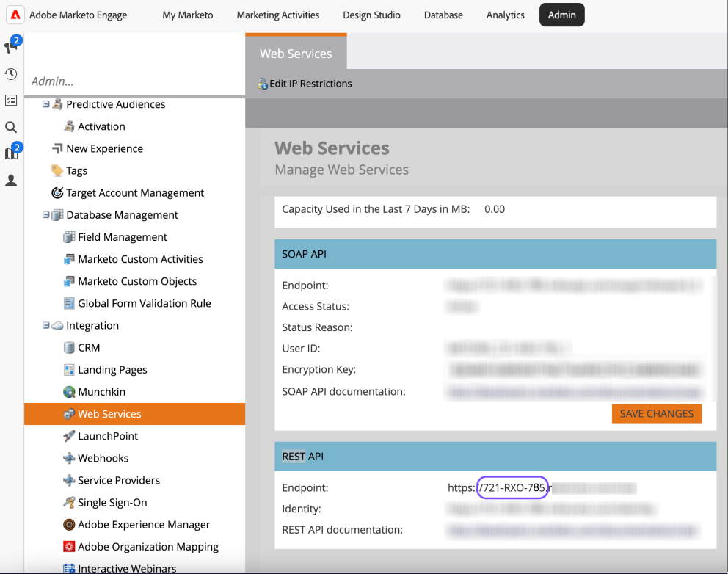Select Munchkin in the tree
Image resolution: width=728 pixels, height=574 pixels.
102,392
